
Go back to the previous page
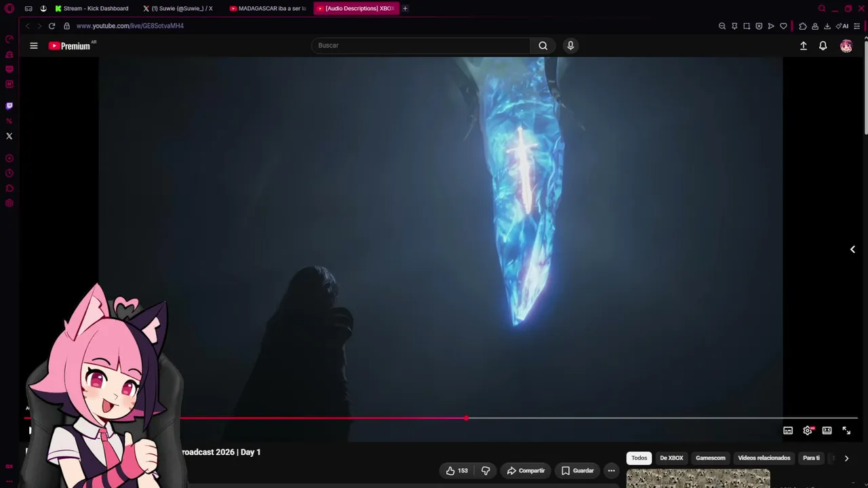[x=28, y=26]
